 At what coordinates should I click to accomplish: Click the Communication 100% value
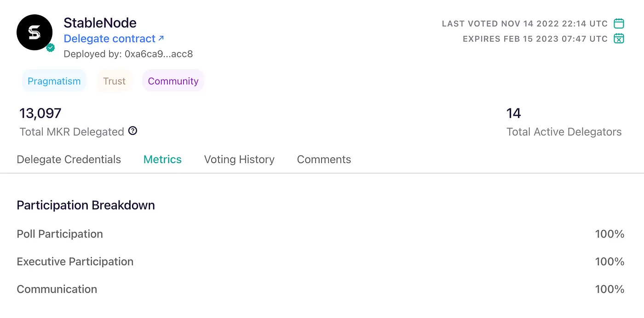coord(609,289)
